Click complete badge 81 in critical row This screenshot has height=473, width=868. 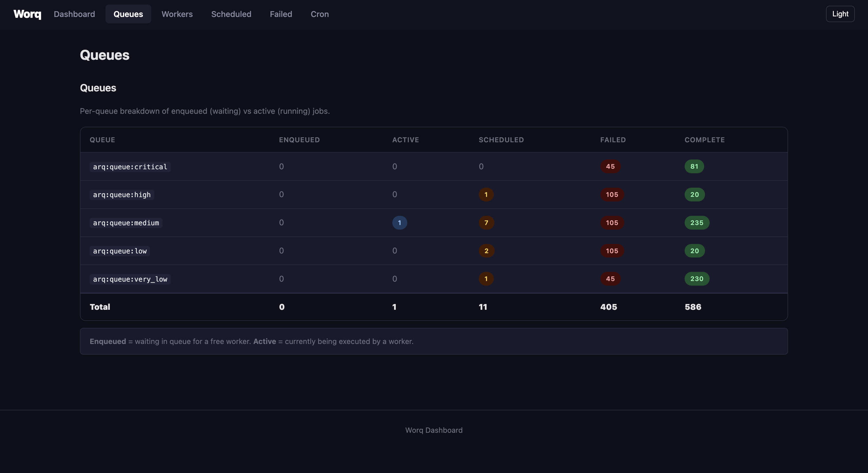click(694, 166)
